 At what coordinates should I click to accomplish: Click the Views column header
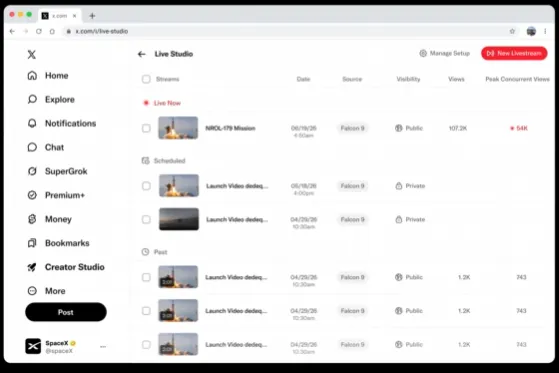(456, 79)
